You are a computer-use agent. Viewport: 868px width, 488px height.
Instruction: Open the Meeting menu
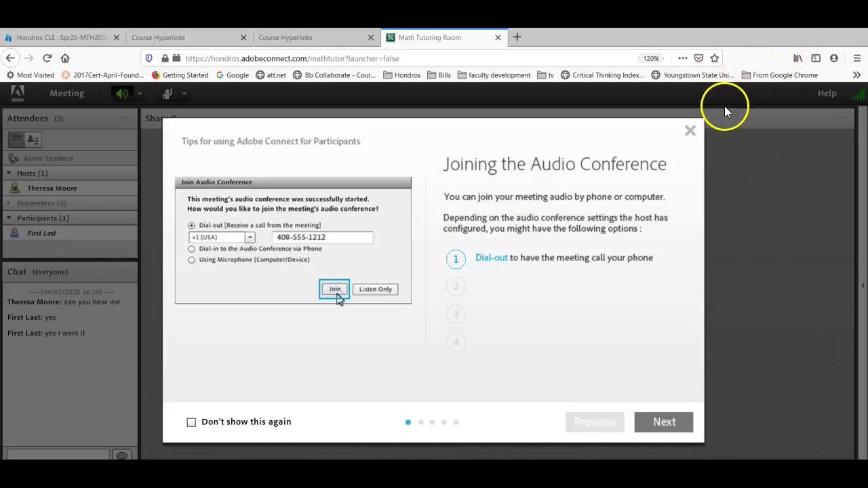click(x=66, y=94)
